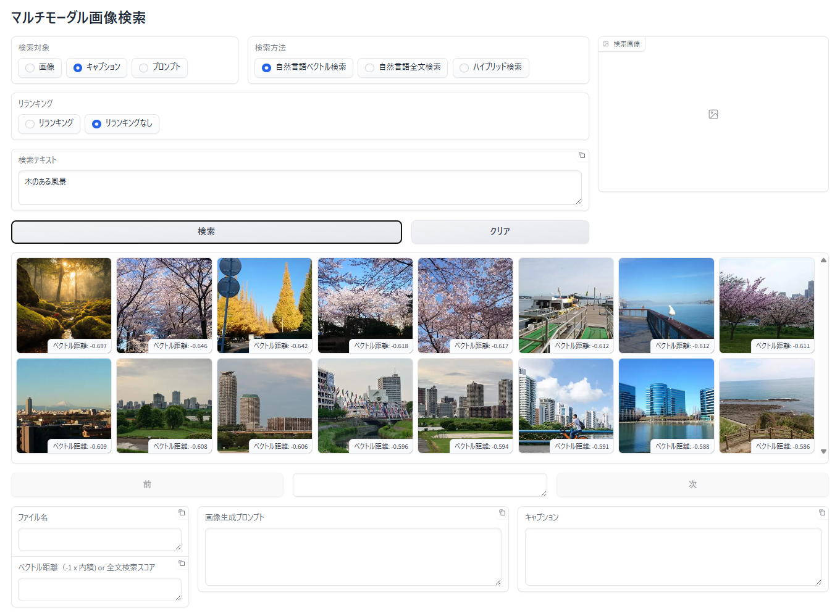The height and width of the screenshot is (616, 840).
Task: Click the マルチモーダル画像検索 heading
Action: tap(78, 18)
